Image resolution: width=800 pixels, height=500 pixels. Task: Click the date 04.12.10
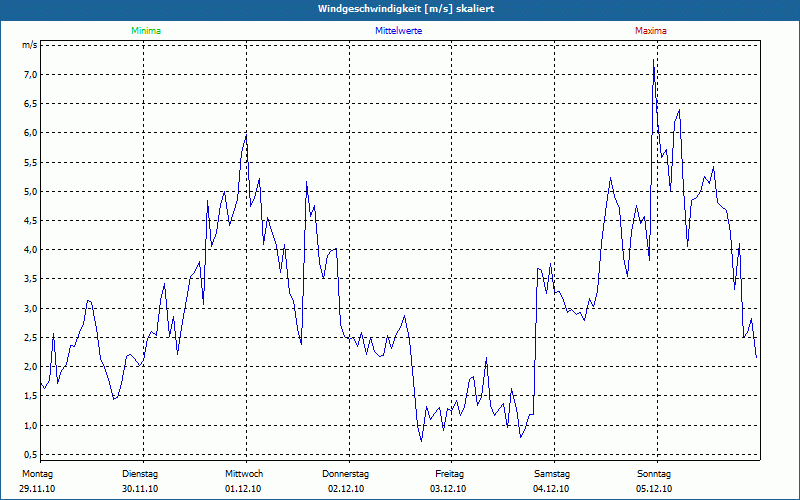[551, 489]
